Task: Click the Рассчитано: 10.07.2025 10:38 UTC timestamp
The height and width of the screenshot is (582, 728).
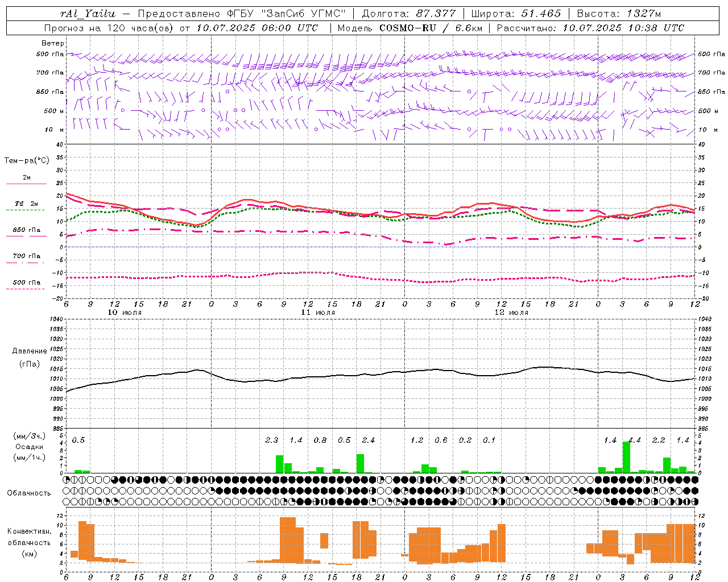Action: pos(590,28)
